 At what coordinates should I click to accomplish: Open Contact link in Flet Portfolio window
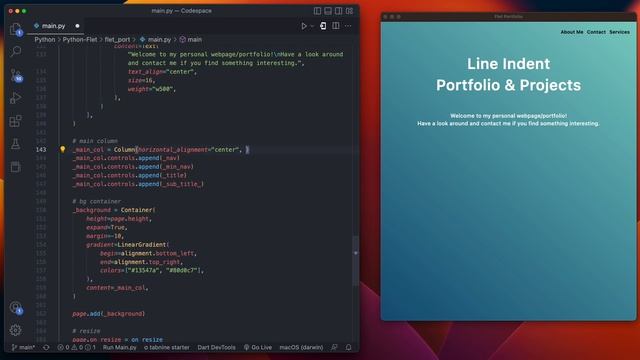click(x=596, y=32)
